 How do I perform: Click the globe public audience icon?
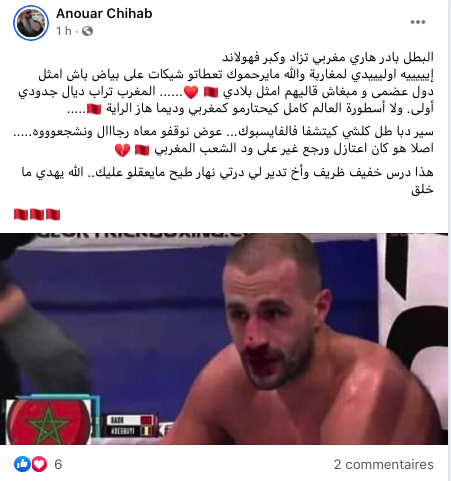point(87,31)
